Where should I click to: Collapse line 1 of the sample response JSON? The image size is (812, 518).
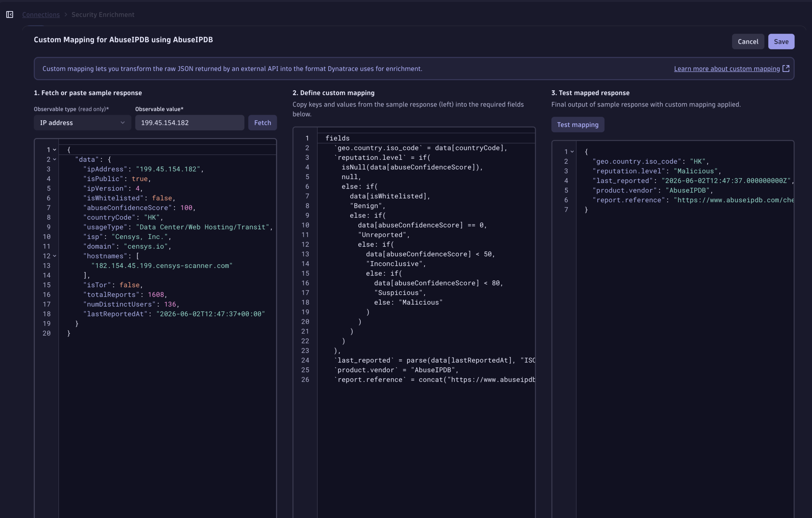55,150
